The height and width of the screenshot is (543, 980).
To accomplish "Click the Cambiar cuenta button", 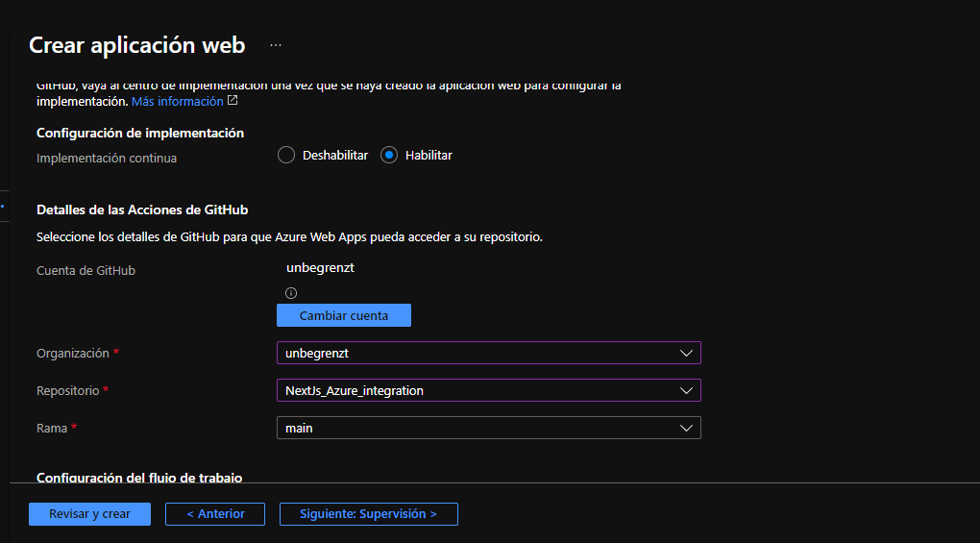I will (344, 315).
